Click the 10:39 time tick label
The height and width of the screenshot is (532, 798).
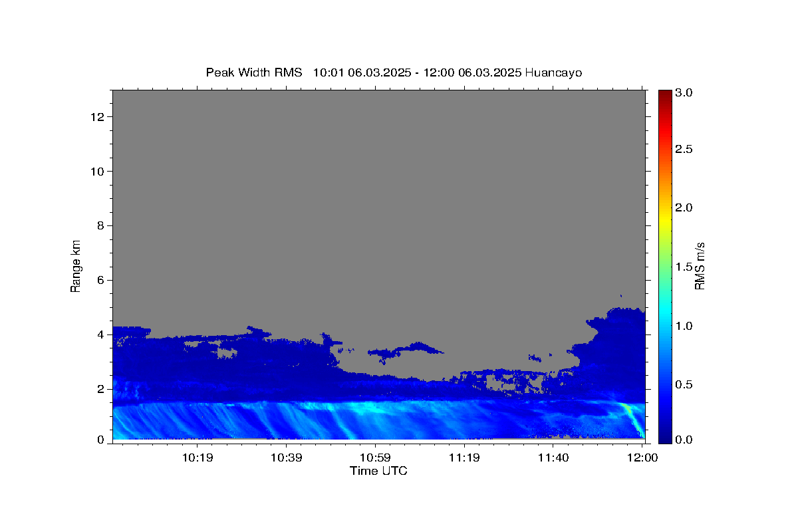click(287, 458)
